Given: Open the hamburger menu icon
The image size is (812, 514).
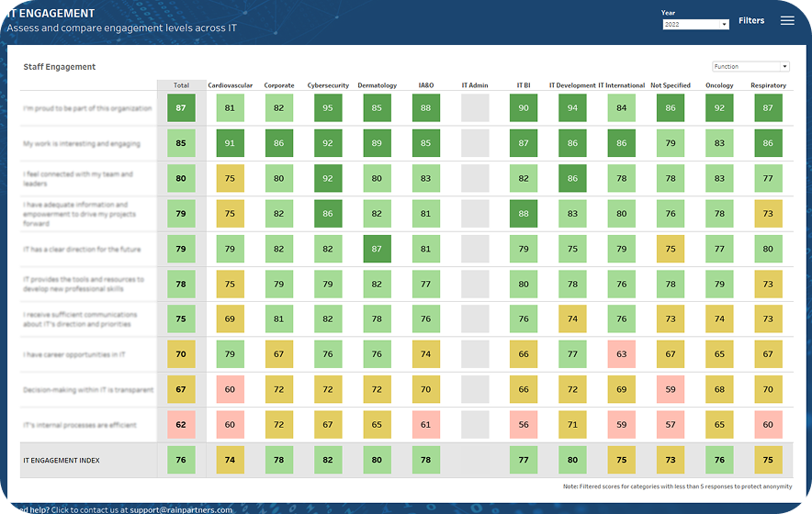Looking at the screenshot, I should [x=787, y=20].
